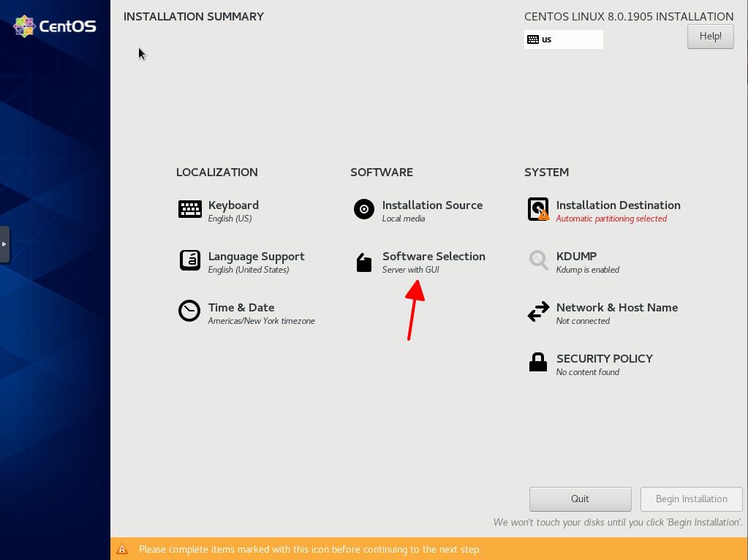Open Language Support settings
This screenshot has height=560, width=748.
pos(256,257)
